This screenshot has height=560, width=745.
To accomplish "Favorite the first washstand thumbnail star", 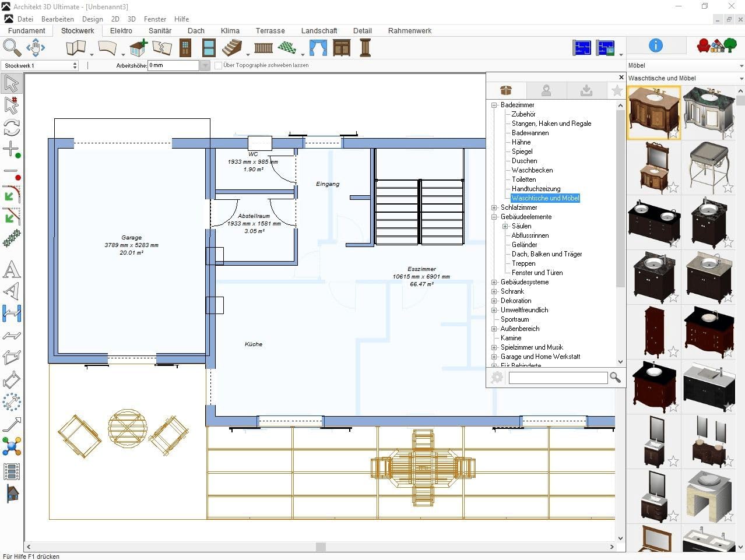I will coord(673,133).
